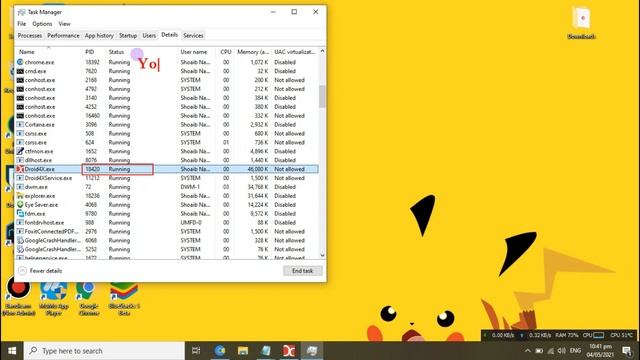
Task: Switch to the Startup tab
Action: (x=128, y=36)
